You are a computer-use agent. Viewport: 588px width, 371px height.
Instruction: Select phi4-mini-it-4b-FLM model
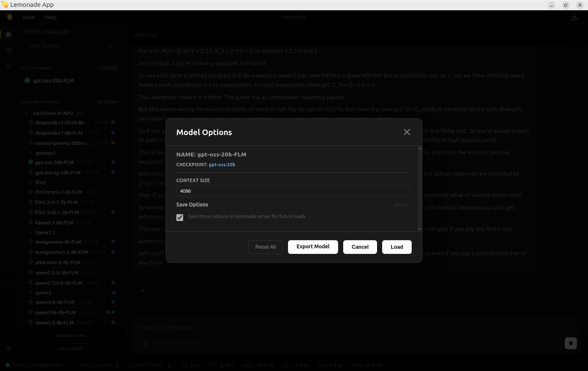click(x=58, y=262)
